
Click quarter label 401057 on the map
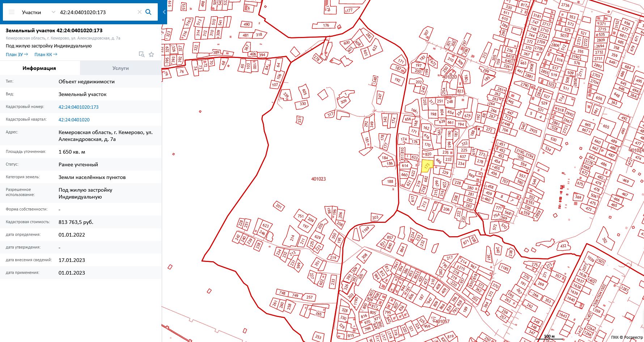(x=442, y=321)
